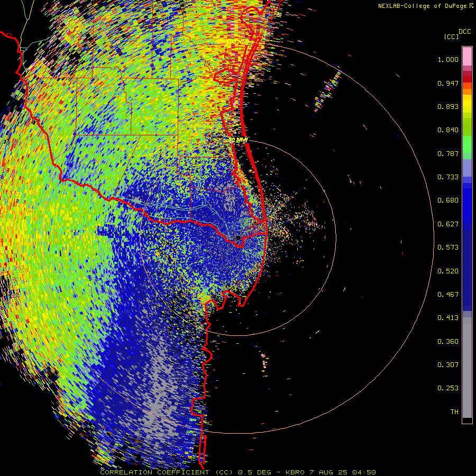Click the KBRO radar site marker dot
This screenshot has width=476, height=476.
[x=238, y=238]
